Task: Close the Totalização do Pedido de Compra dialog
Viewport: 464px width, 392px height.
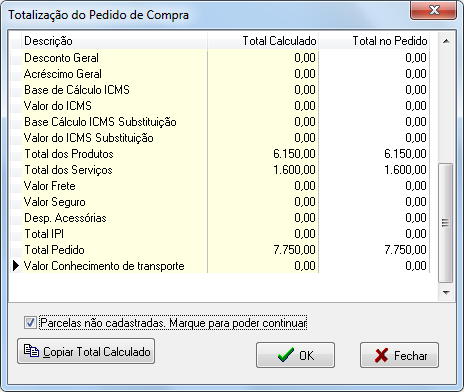Action: 433,10
